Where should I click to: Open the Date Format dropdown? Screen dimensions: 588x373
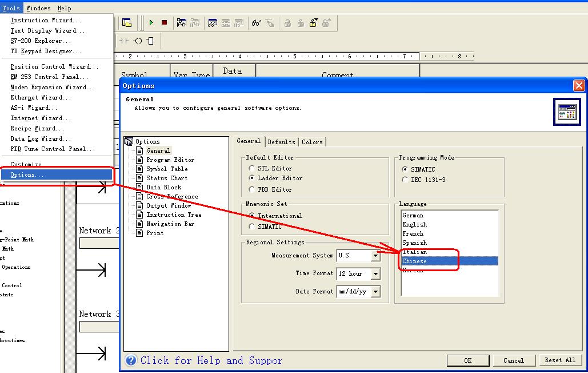[375, 292]
